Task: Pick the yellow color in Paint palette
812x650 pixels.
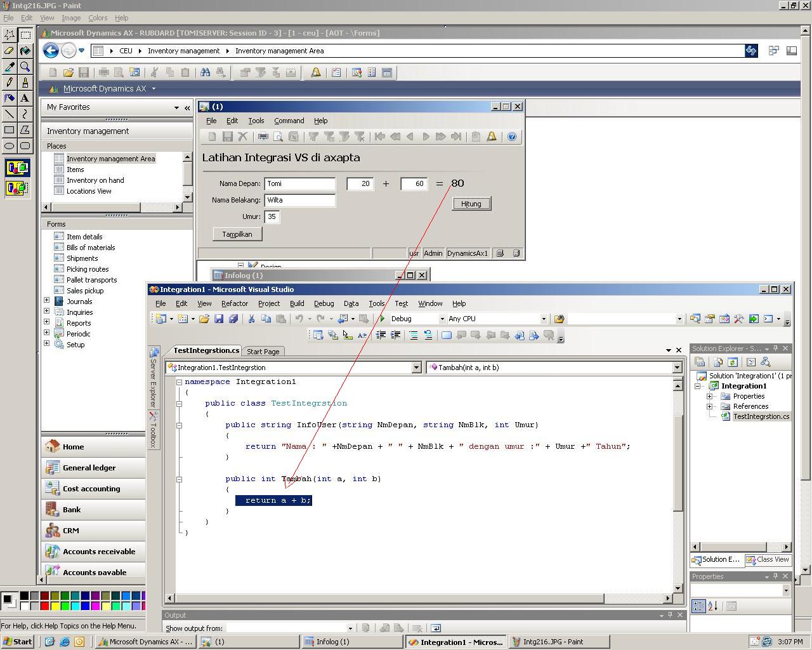Action: (x=55, y=606)
